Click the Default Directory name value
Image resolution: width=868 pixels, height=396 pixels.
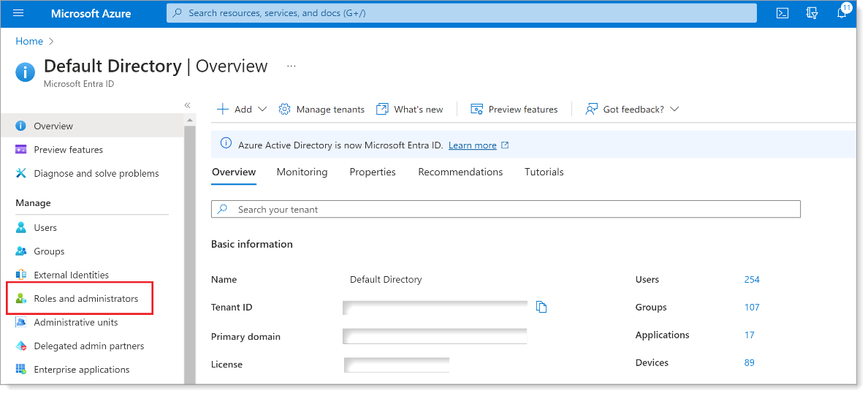(x=386, y=280)
